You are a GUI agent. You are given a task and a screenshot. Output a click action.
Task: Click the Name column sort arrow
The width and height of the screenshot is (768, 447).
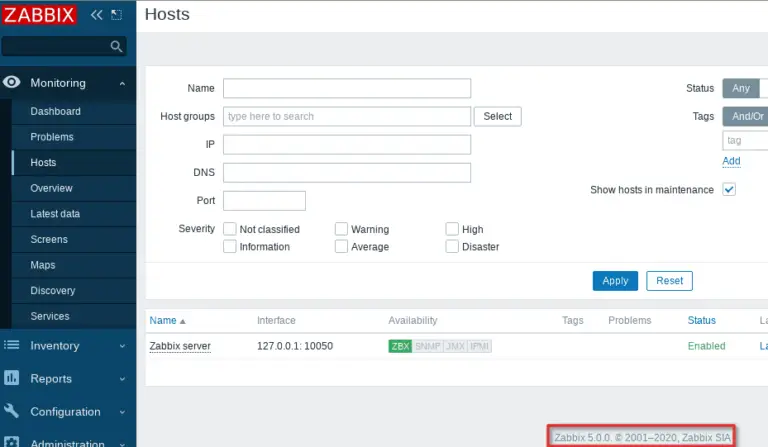tap(183, 322)
